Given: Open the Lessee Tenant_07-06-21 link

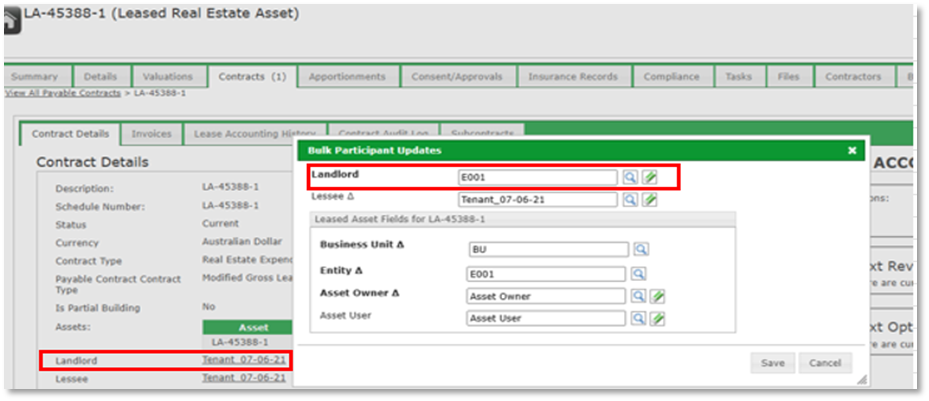Looking at the screenshot, I should (x=244, y=378).
